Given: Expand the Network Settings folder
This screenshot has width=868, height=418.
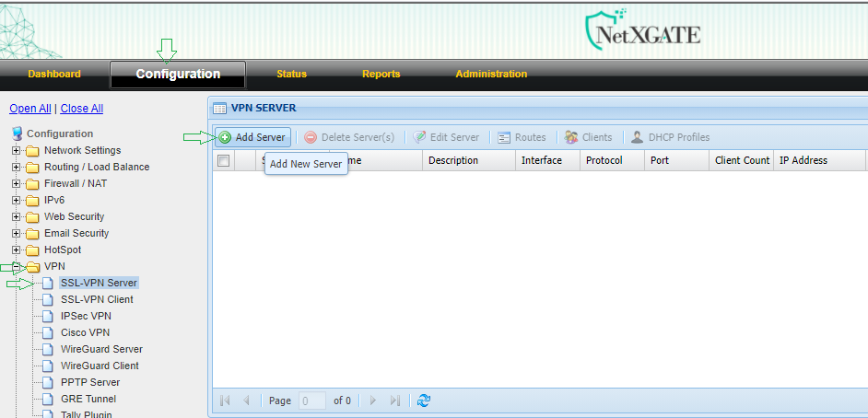Looking at the screenshot, I should point(16,151).
